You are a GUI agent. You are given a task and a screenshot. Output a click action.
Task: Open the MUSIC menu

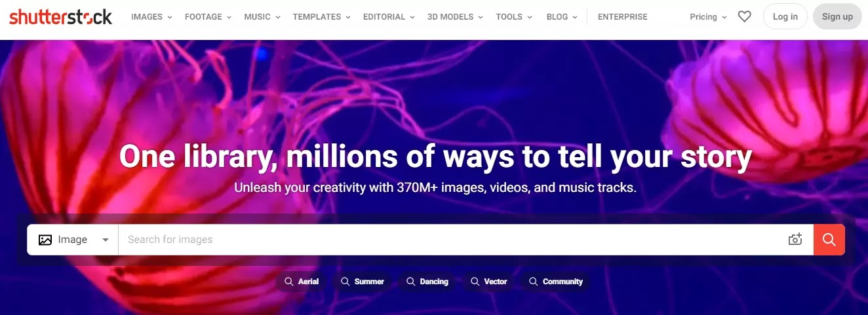coord(263,17)
